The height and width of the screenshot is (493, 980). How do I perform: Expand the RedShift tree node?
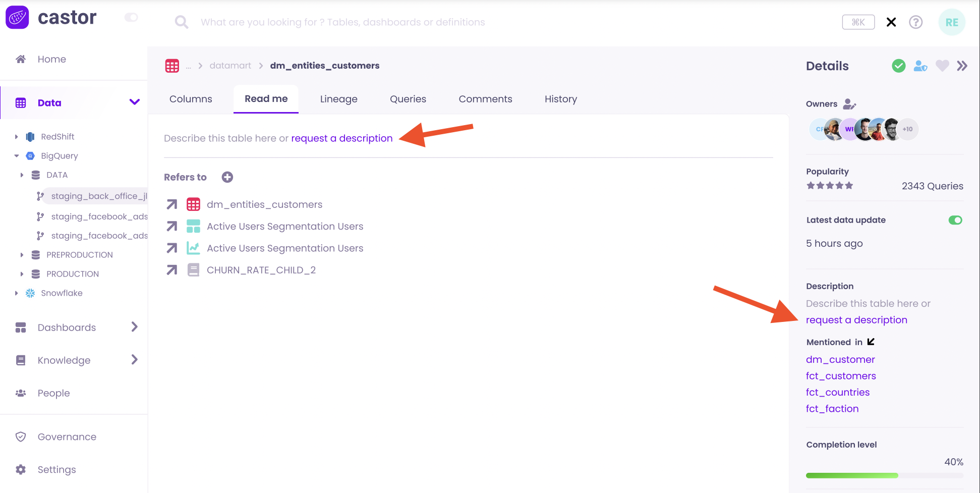pos(17,137)
